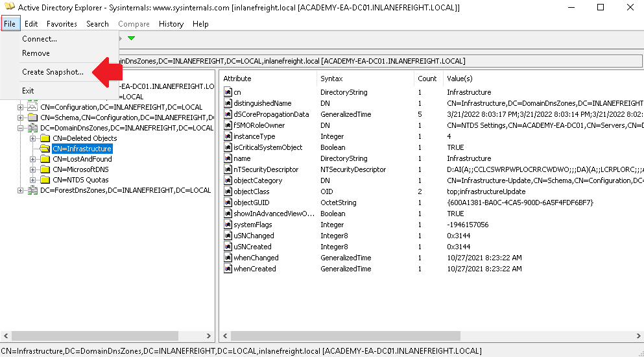Click the objectGUID attribute icon
Screen dimensions: 644x357
click(228, 203)
